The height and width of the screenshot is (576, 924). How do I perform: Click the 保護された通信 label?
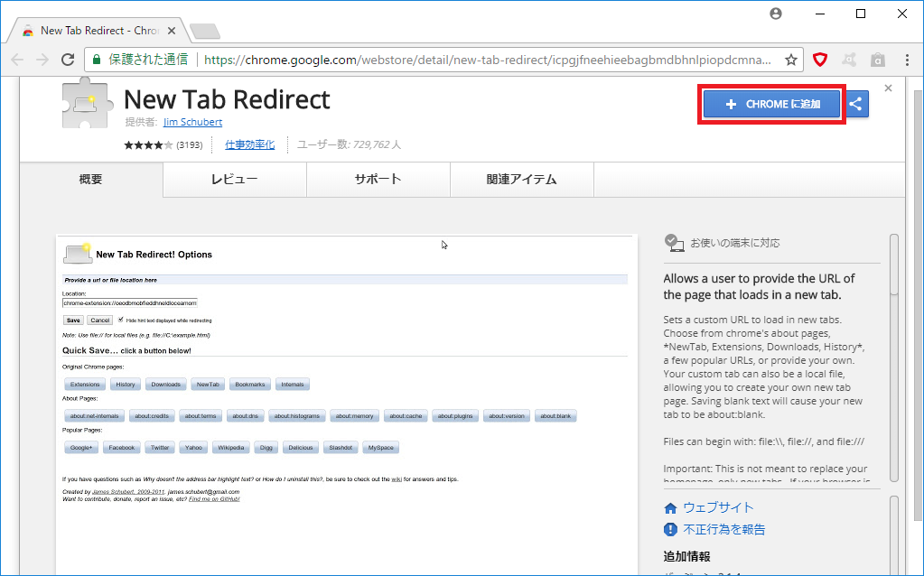point(148,60)
